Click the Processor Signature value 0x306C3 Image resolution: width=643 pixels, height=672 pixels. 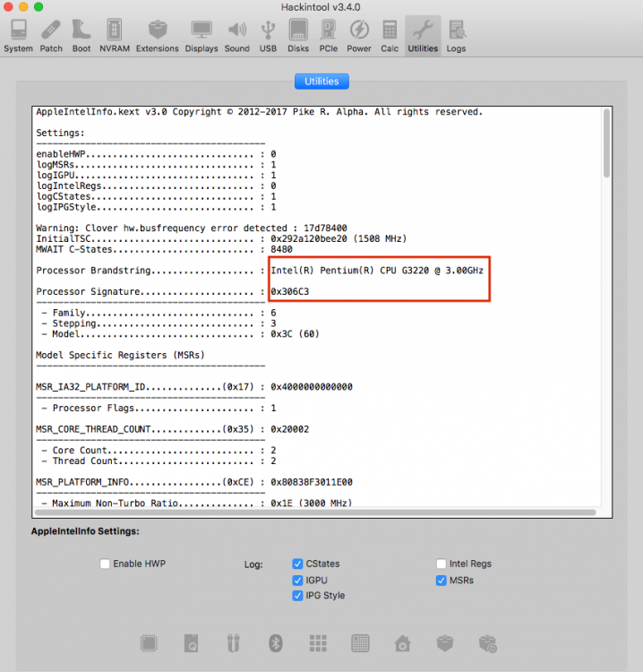[x=289, y=291]
